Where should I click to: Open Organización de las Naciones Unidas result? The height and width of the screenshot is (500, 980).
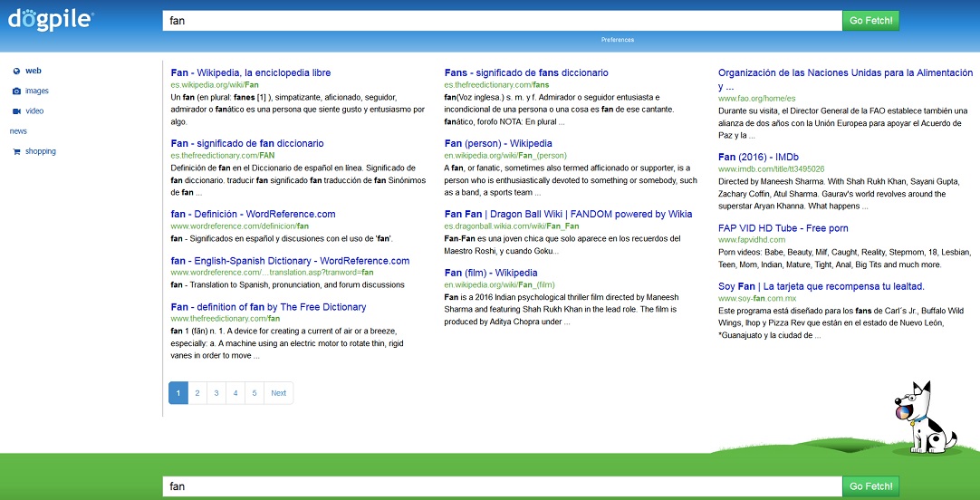click(846, 80)
